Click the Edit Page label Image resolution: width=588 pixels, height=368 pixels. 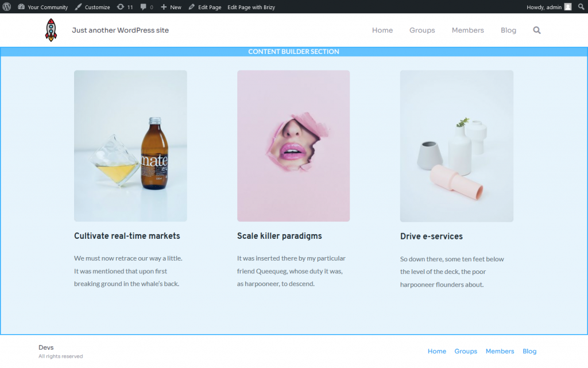(210, 7)
